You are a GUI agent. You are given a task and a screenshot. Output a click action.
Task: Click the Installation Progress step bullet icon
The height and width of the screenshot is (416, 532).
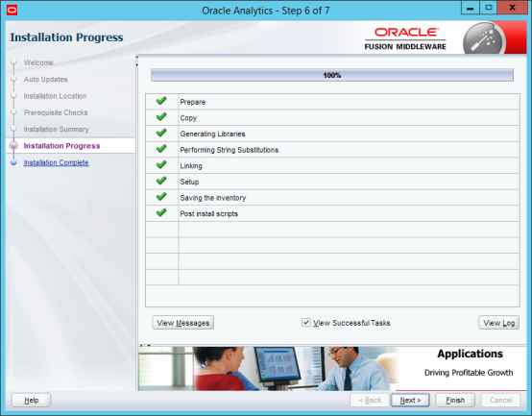pyautogui.click(x=13, y=146)
